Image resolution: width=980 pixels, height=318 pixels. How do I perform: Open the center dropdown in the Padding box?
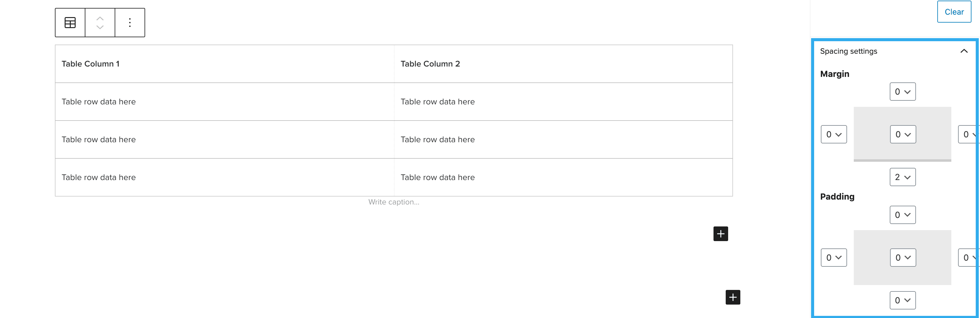click(903, 258)
